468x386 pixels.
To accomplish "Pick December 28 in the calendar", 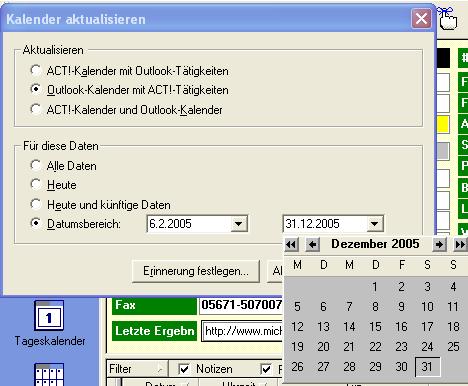I will tap(349, 367).
